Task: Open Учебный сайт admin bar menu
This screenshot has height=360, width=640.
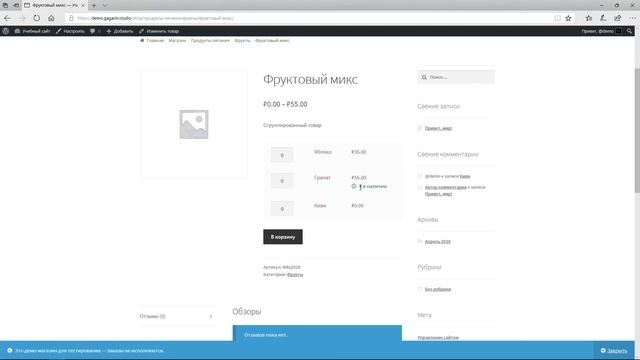Action: 32,31
